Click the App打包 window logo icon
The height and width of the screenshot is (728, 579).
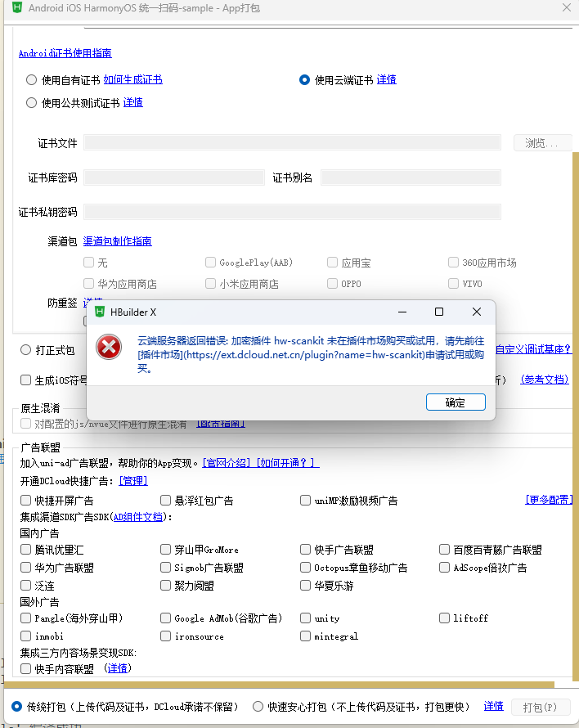point(17,7)
